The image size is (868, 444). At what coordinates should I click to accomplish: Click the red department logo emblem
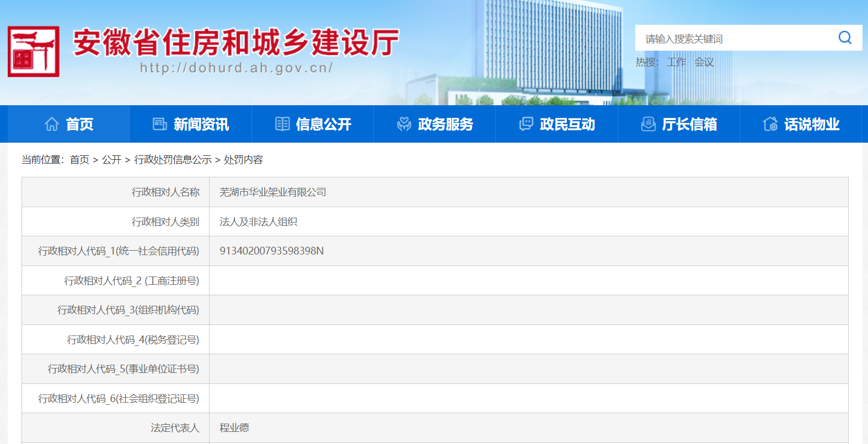click(x=34, y=51)
